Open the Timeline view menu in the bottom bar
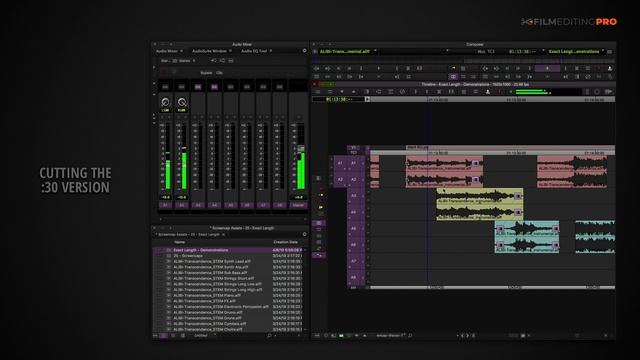 click(390, 336)
